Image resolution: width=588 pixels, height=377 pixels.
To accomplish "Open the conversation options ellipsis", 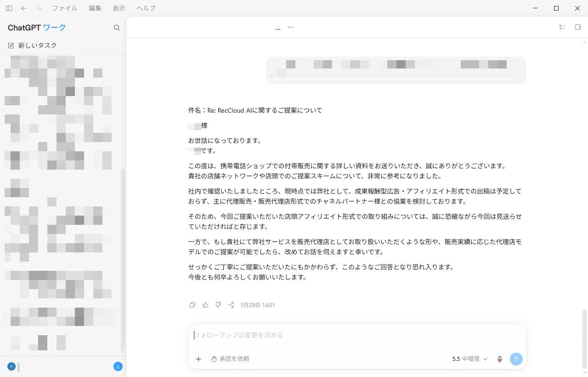I will [x=290, y=27].
